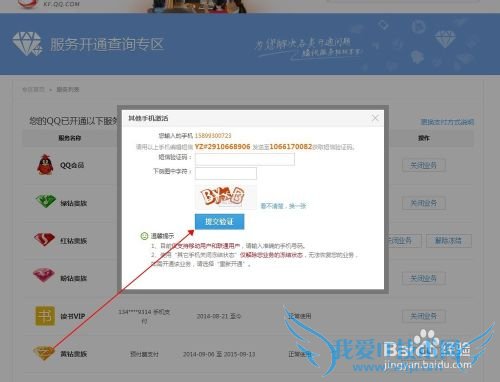Image resolution: width=500 pixels, height=382 pixels.
Task: Click 关闭业务 in the QQ会员 row
Action: pos(423,165)
